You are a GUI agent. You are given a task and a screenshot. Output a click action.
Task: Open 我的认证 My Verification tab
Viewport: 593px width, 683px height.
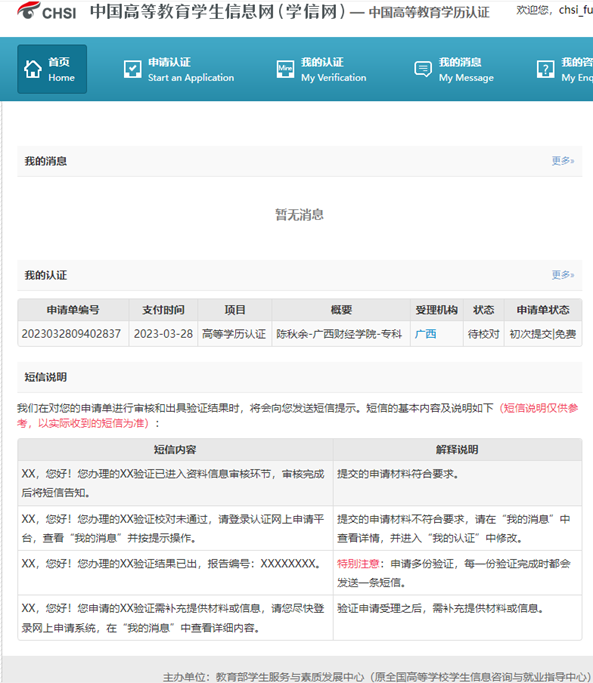pos(322,69)
